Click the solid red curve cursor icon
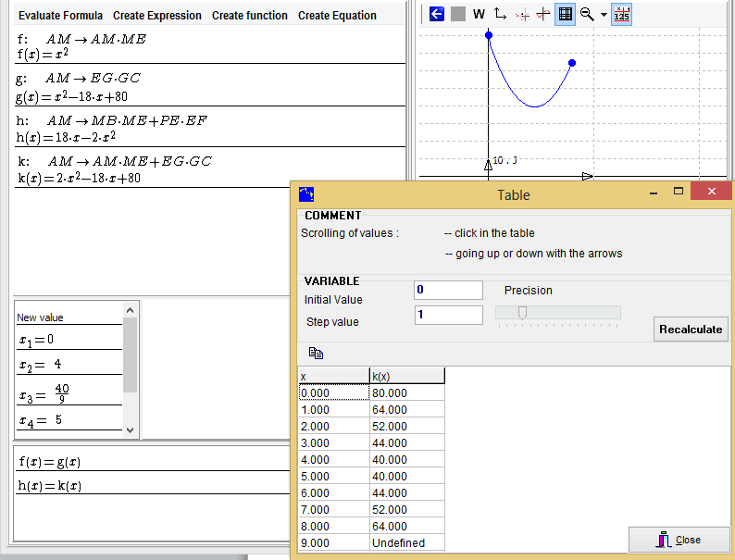 (542, 14)
